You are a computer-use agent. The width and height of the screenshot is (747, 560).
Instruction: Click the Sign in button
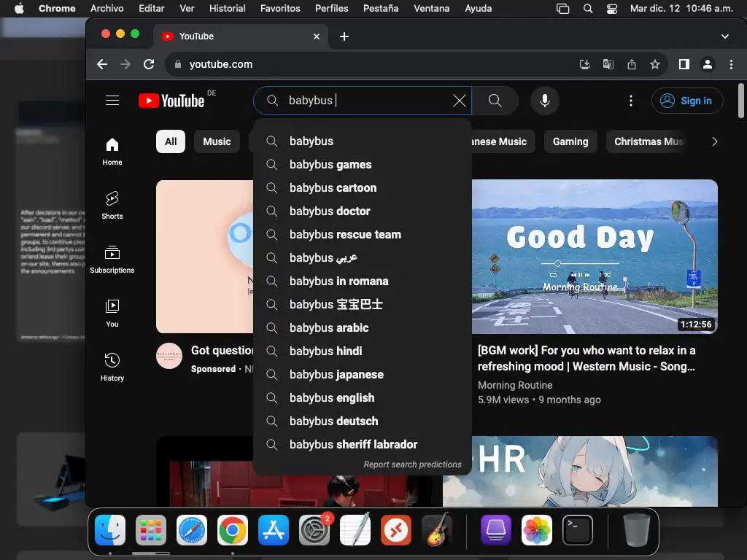[687, 101]
